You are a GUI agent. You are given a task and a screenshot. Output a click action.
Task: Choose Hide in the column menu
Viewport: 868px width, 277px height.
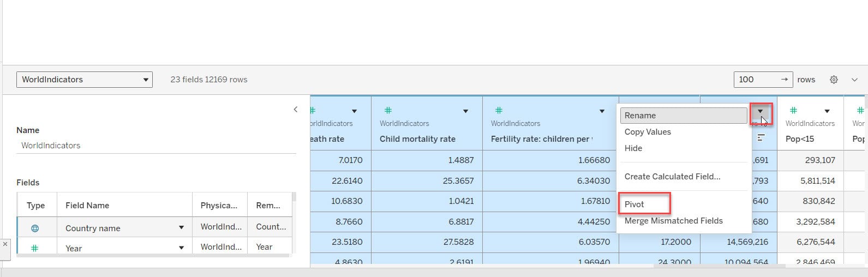pyautogui.click(x=633, y=148)
